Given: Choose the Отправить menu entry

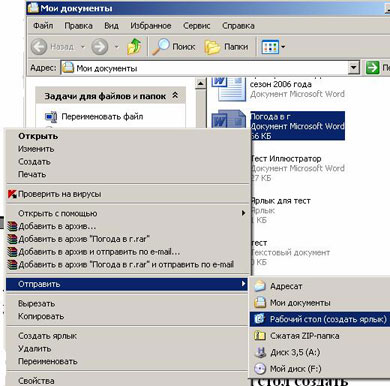Looking at the screenshot, I should pyautogui.click(x=127, y=284).
